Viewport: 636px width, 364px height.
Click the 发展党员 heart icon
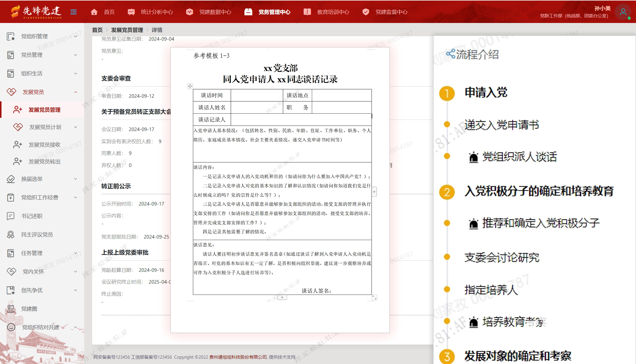pos(11,92)
